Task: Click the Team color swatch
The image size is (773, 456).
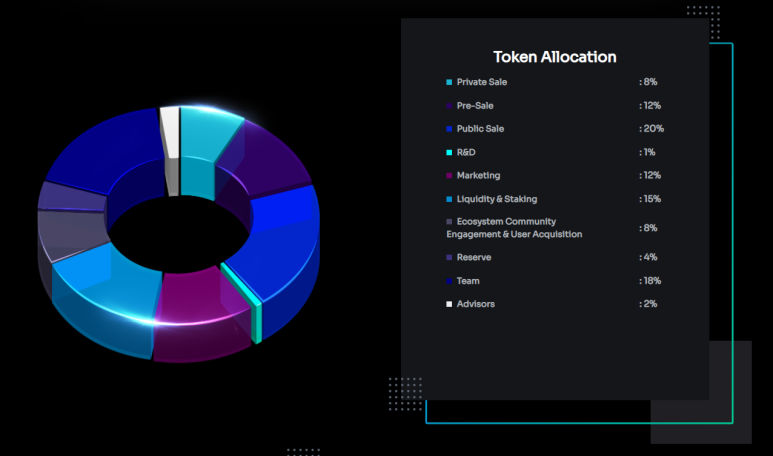Action: point(449,281)
